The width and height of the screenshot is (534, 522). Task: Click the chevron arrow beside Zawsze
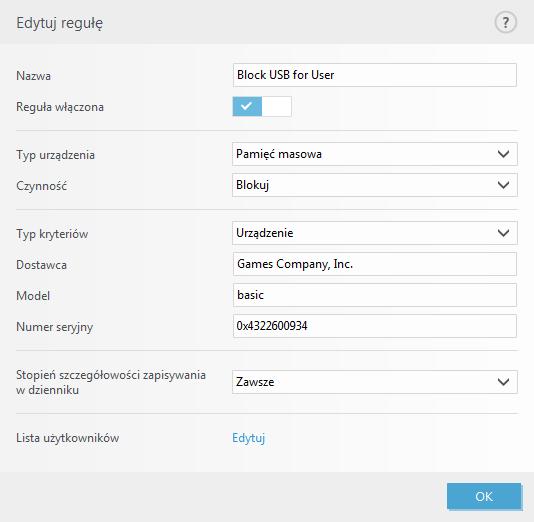503,382
